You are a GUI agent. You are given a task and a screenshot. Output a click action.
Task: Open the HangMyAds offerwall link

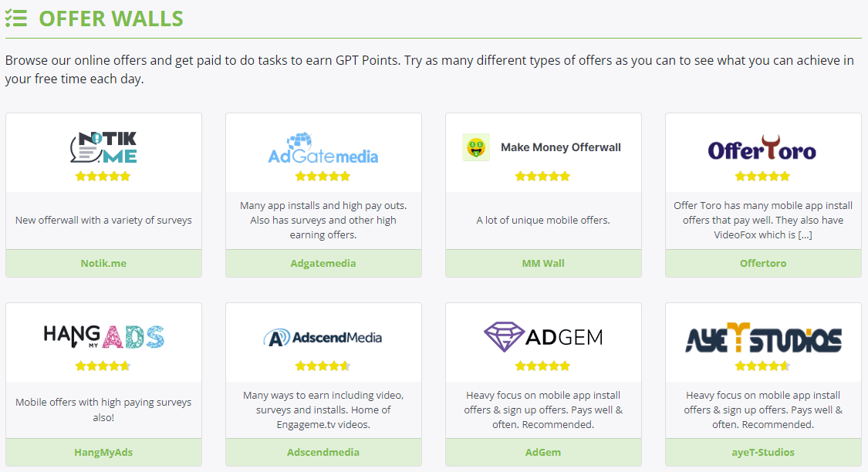coord(103,452)
